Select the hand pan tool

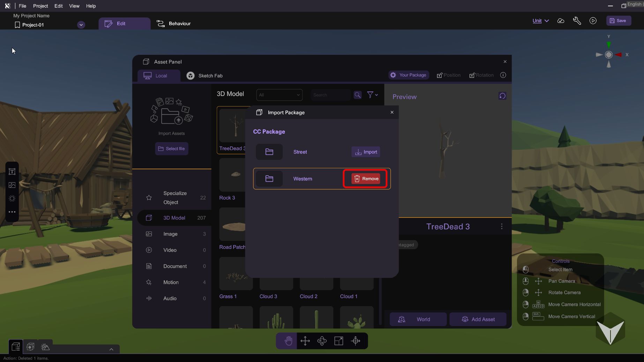tap(288, 341)
